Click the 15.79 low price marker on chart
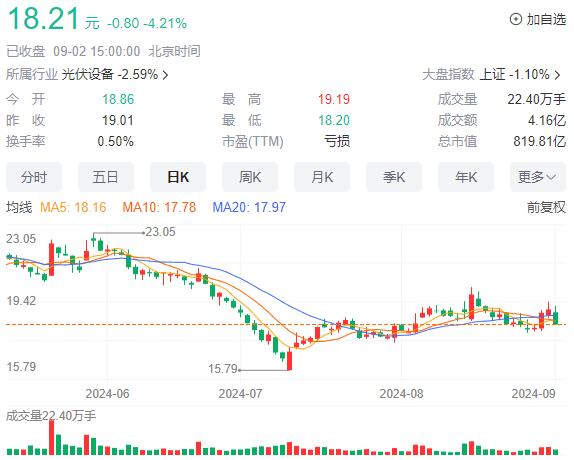This screenshot has height=460, width=574. coord(223,369)
